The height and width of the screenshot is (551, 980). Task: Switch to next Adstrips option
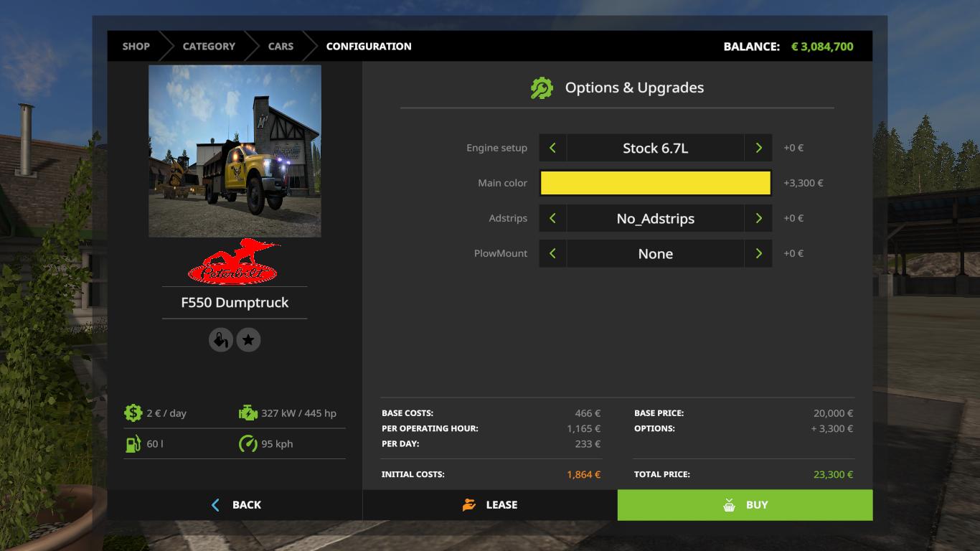click(x=758, y=218)
